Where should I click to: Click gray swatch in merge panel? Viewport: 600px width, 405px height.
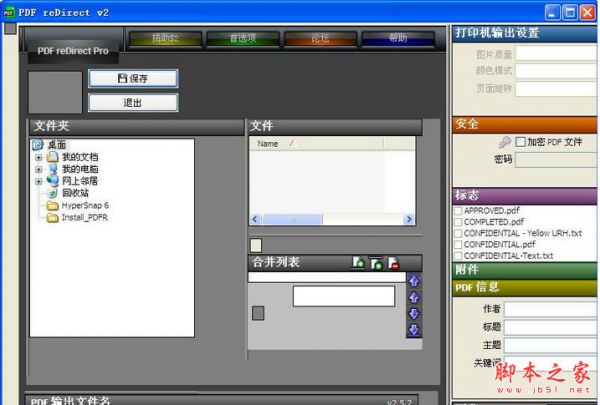click(258, 313)
